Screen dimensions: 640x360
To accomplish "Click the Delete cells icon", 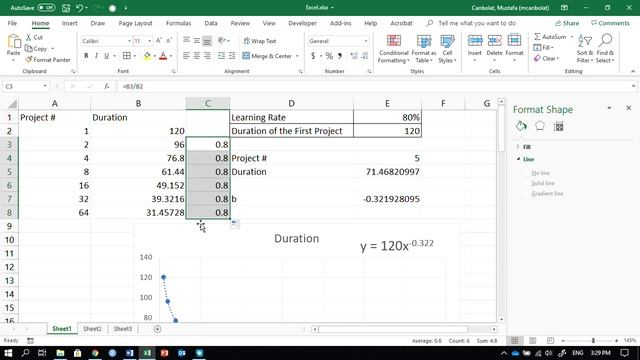I will click(x=494, y=40).
